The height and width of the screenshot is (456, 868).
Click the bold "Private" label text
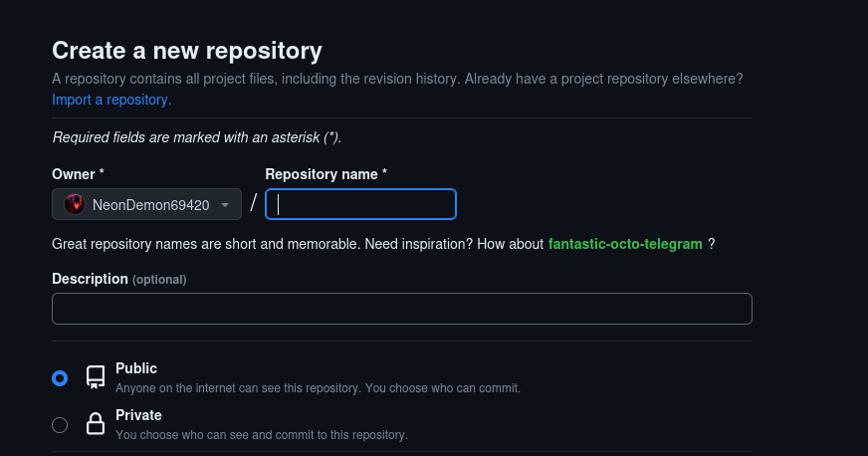[138, 415]
